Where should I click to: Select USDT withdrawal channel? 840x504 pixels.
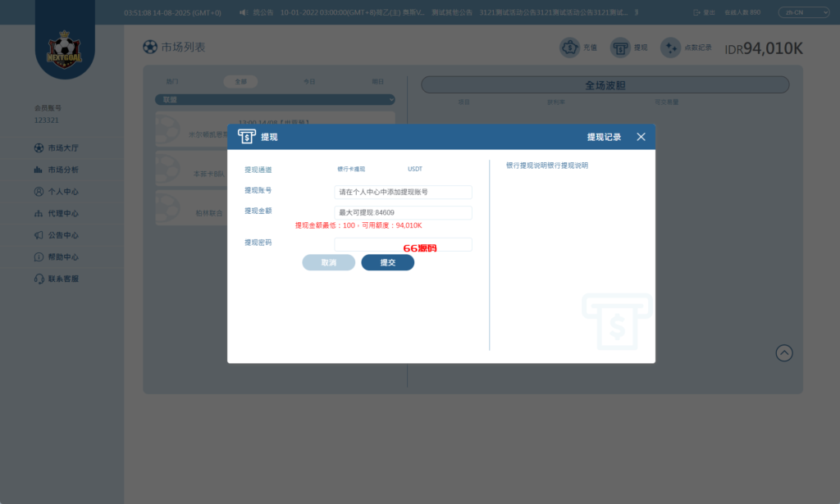coord(414,169)
